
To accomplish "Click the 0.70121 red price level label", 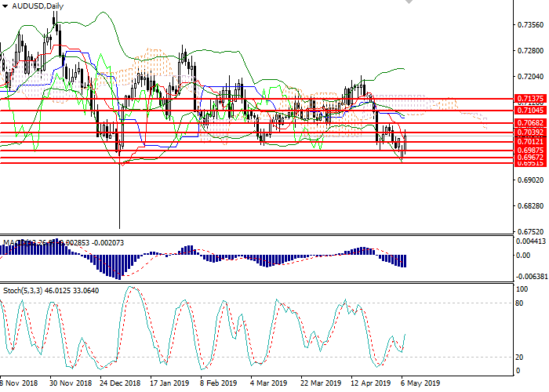I will [x=529, y=141].
